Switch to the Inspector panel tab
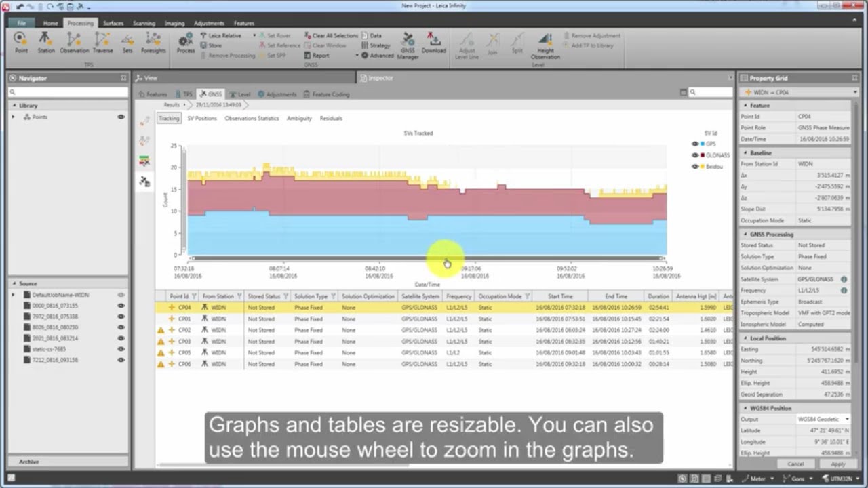868x488 pixels. pyautogui.click(x=376, y=78)
